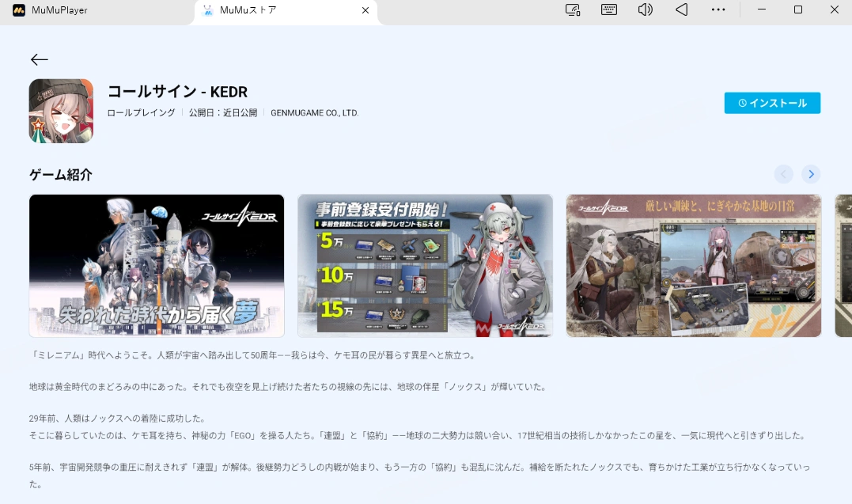Go back with the left arrow icon

(39, 59)
